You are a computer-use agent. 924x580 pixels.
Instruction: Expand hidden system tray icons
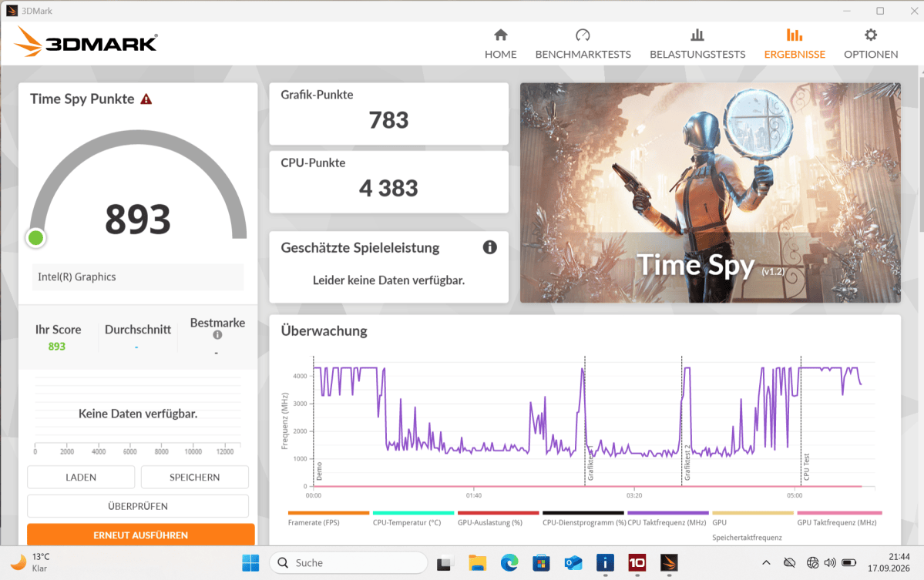tap(766, 563)
